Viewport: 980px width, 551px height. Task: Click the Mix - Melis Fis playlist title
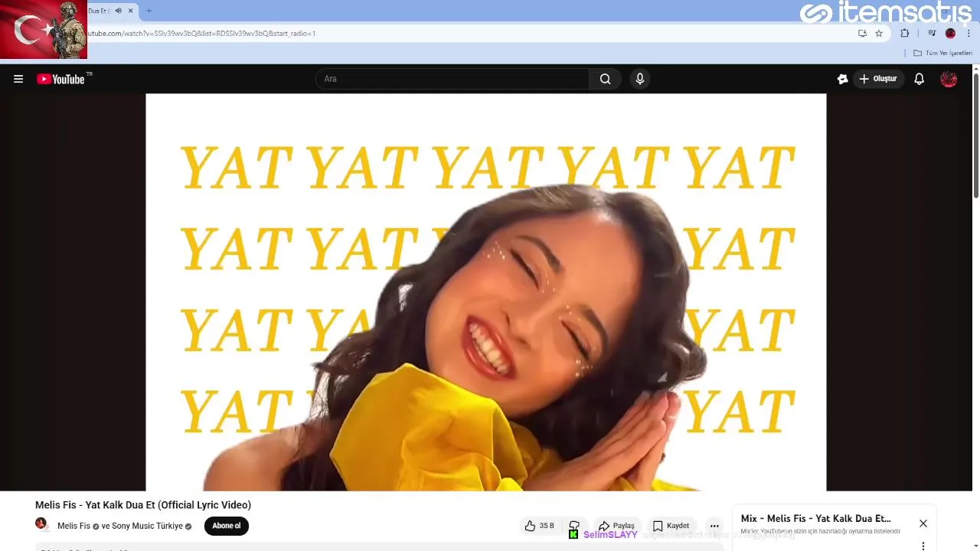815,519
